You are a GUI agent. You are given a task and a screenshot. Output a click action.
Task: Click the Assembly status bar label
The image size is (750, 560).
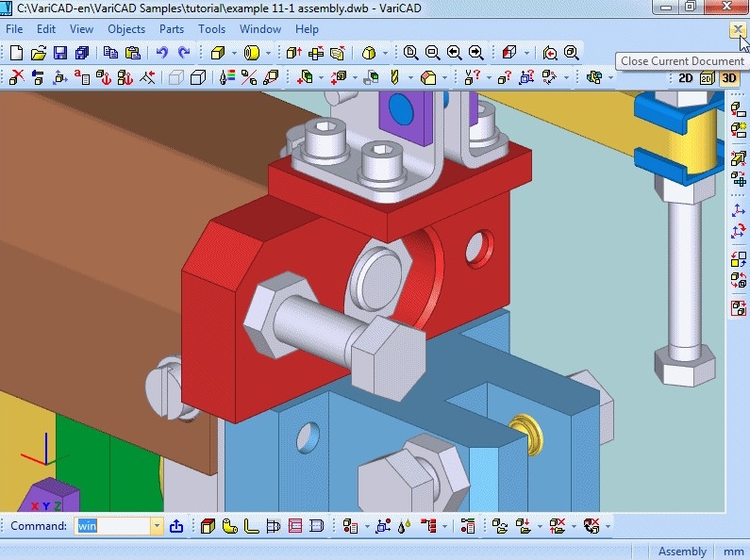tap(682, 552)
